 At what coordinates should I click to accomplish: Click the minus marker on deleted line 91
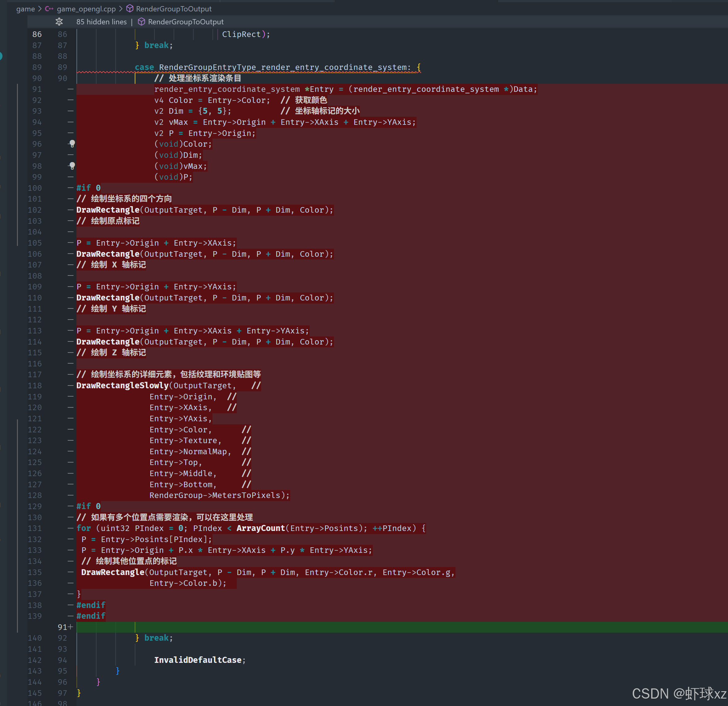(x=71, y=89)
